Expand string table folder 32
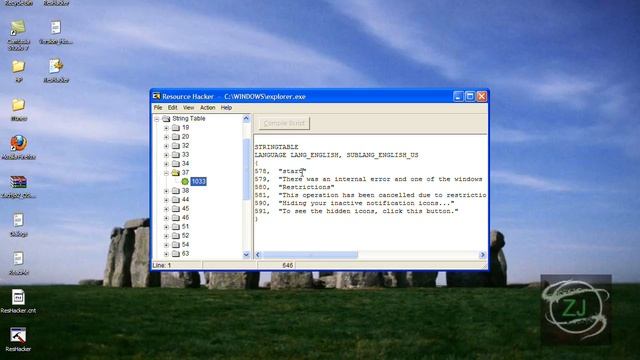Viewport: 640px width, 360px height. coord(166,146)
